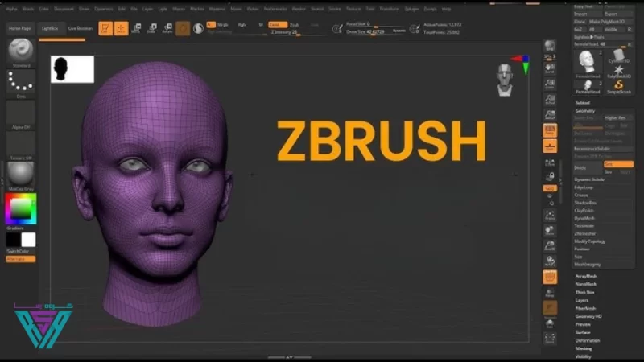
Task: Select the Move transform icon
Action: 136,28
